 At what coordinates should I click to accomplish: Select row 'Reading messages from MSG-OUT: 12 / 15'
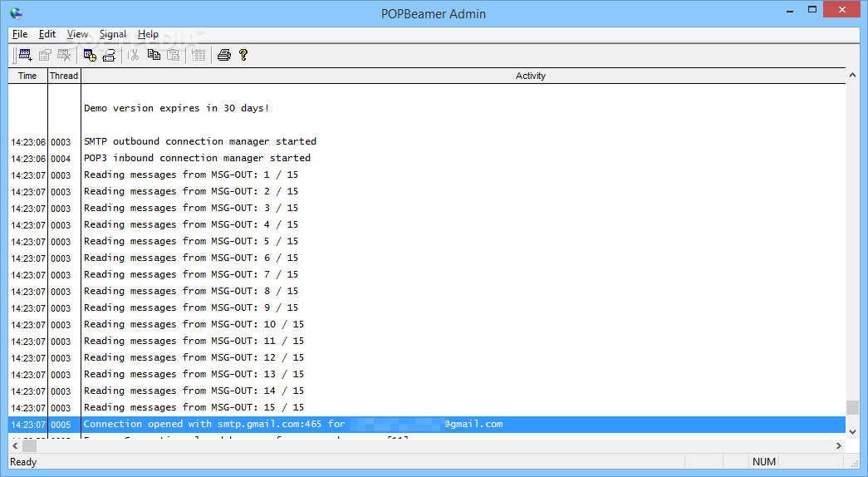coord(427,358)
